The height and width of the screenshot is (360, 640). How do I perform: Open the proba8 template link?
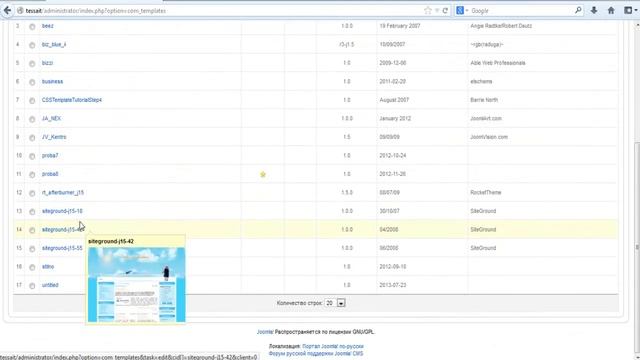50,174
